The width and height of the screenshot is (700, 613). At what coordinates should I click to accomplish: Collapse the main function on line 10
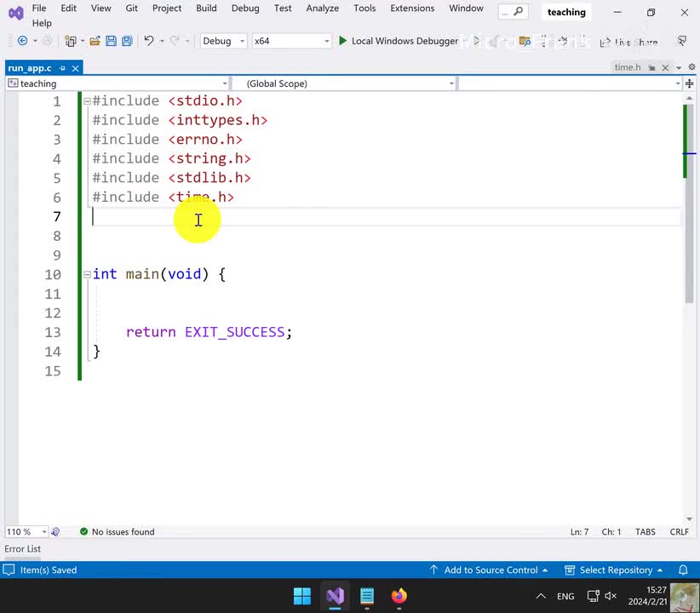(87, 275)
